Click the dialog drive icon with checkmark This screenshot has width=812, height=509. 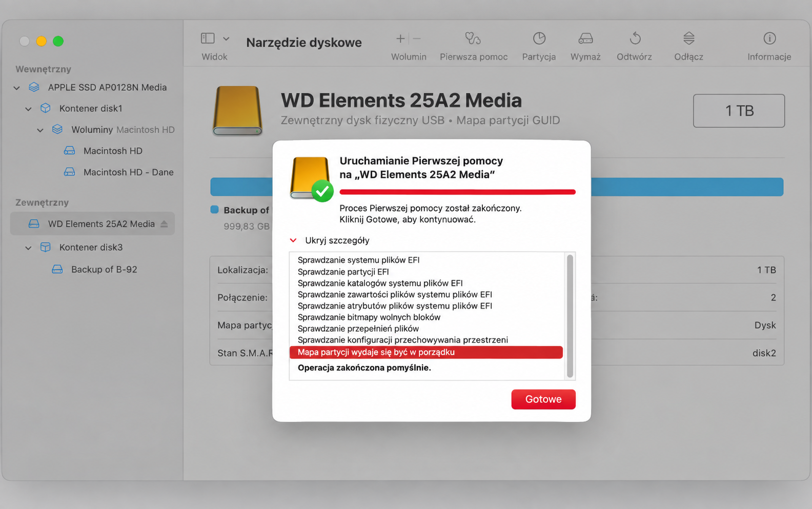(312, 178)
